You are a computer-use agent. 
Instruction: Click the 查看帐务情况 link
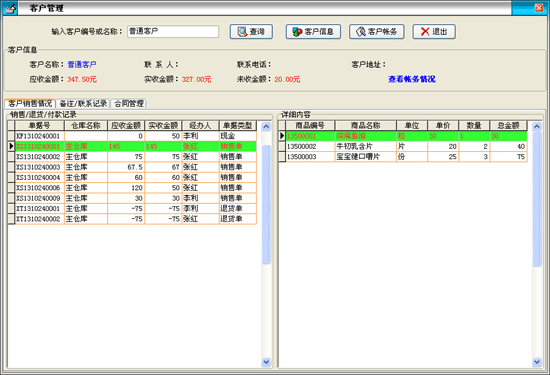point(412,79)
